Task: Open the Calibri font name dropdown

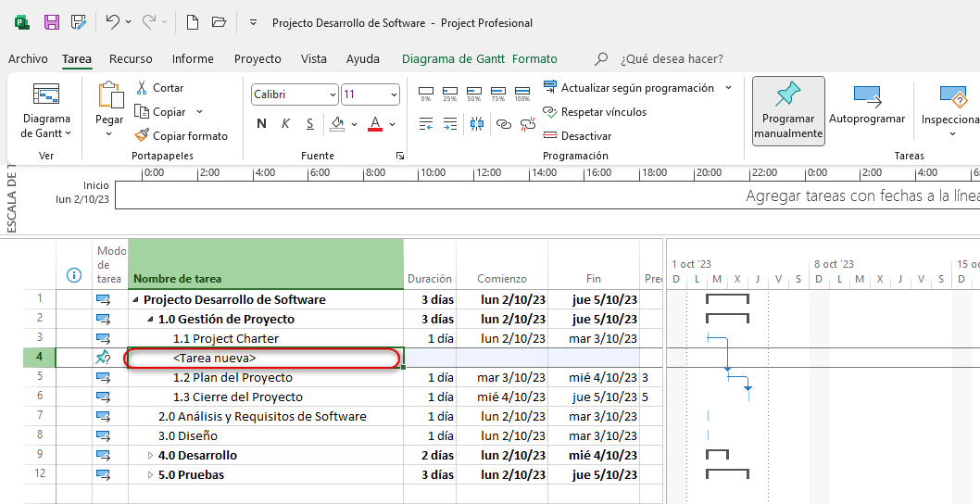Action: click(x=333, y=94)
